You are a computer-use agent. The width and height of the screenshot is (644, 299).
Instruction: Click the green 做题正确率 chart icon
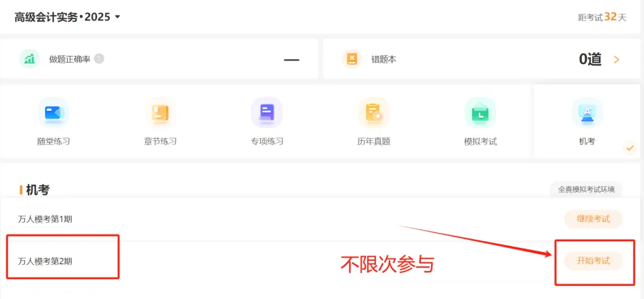(x=29, y=59)
